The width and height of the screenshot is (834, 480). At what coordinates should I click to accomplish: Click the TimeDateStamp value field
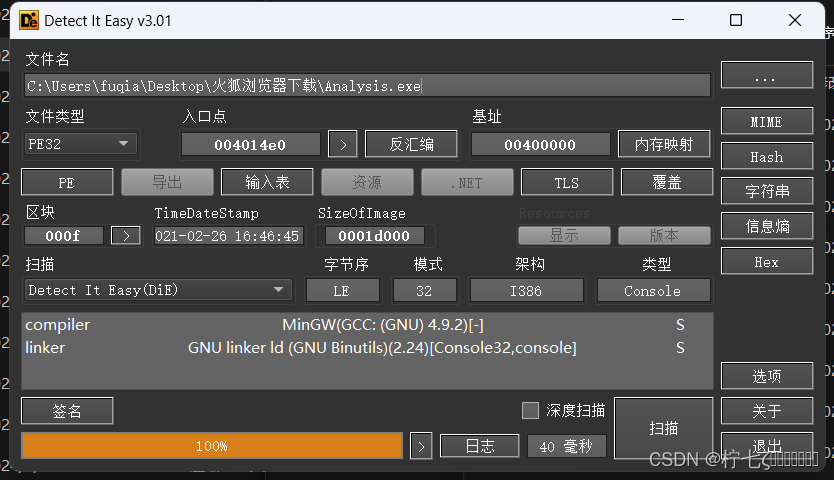[x=228, y=236]
